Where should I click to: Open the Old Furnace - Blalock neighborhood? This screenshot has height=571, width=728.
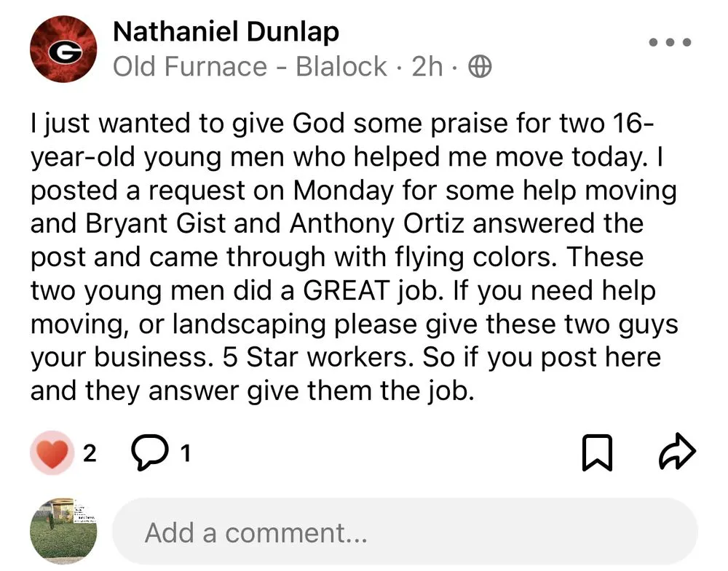point(250,68)
